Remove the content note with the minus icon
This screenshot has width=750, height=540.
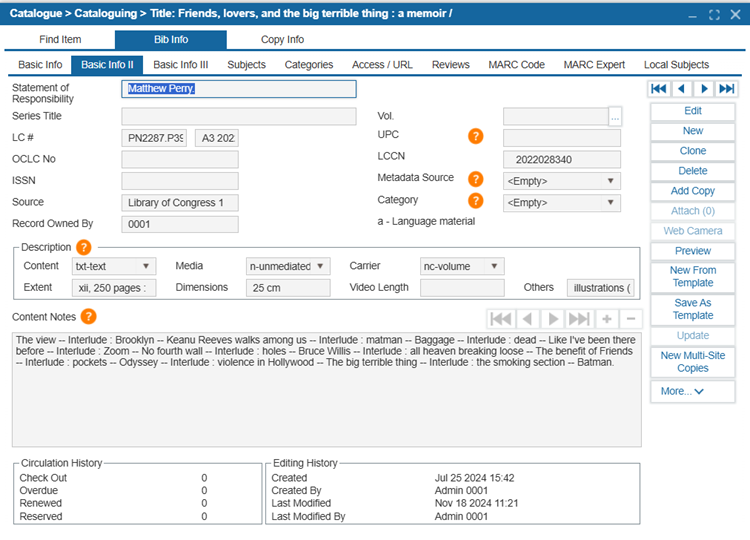click(631, 319)
